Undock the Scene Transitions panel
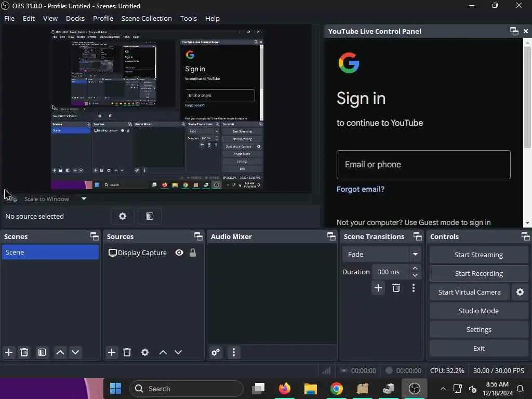Viewport: 532px width, 399px height. tap(418, 236)
